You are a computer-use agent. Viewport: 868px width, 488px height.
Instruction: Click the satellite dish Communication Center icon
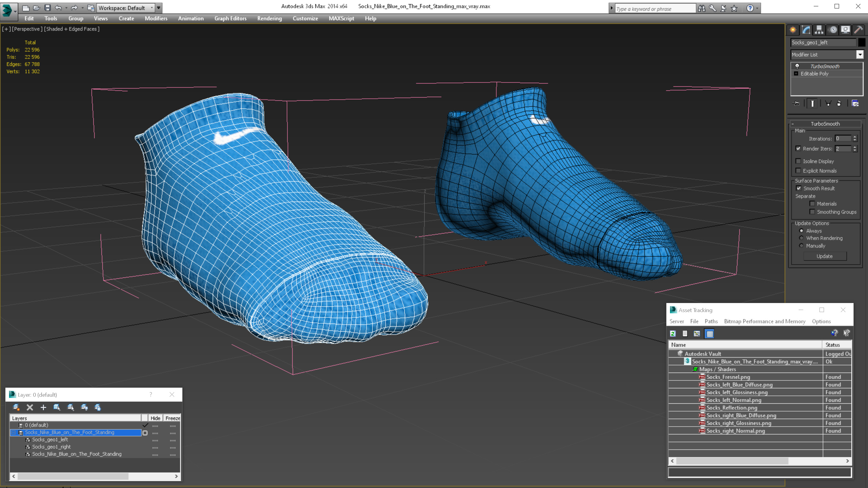click(723, 8)
